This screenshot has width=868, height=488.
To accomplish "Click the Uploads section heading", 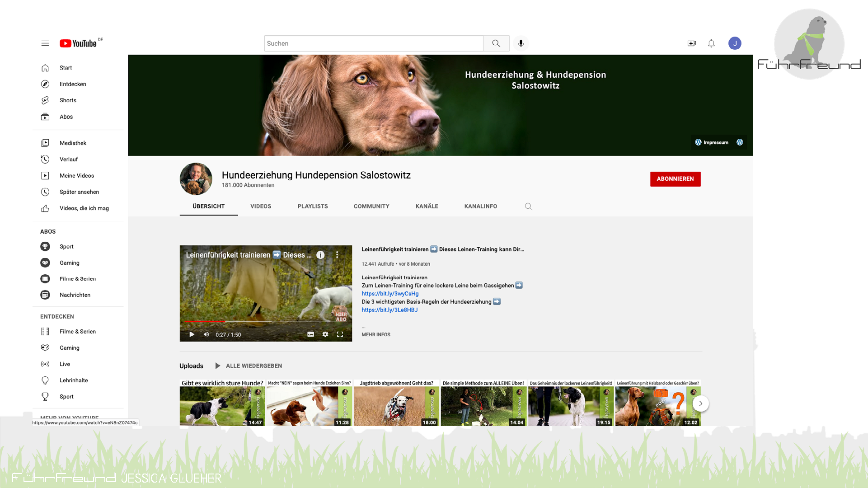I will 191,366.
